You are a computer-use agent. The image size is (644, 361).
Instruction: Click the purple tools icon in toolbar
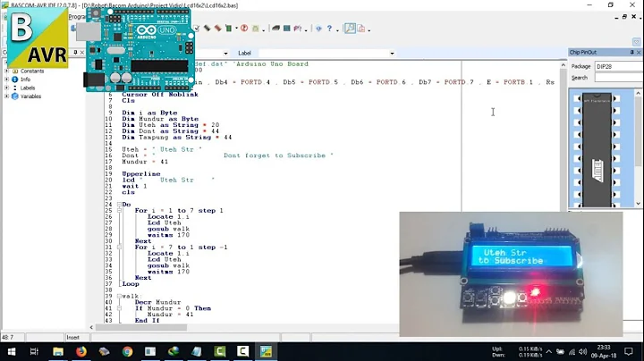click(297, 29)
